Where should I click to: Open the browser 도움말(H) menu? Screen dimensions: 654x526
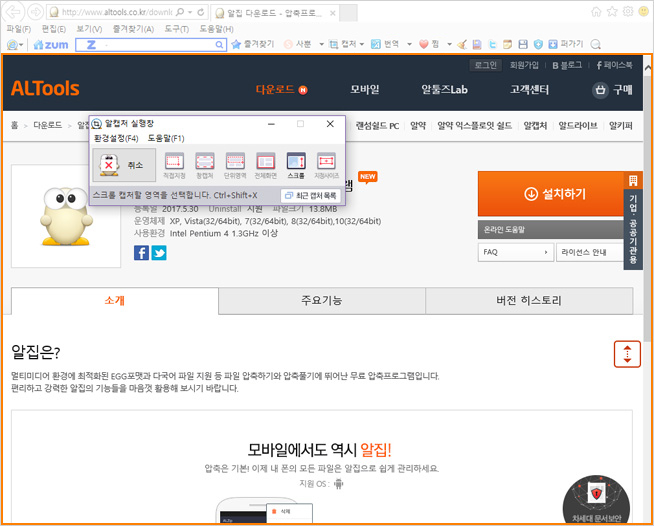pos(216,29)
